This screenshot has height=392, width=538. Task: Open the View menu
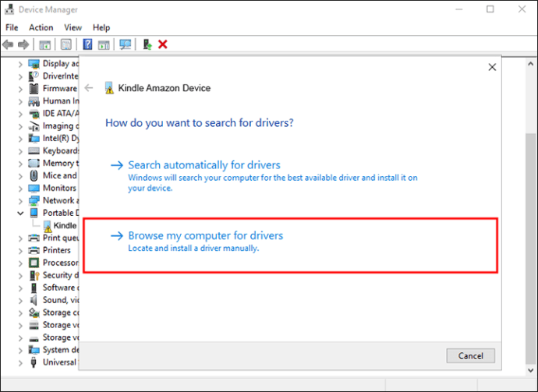73,27
